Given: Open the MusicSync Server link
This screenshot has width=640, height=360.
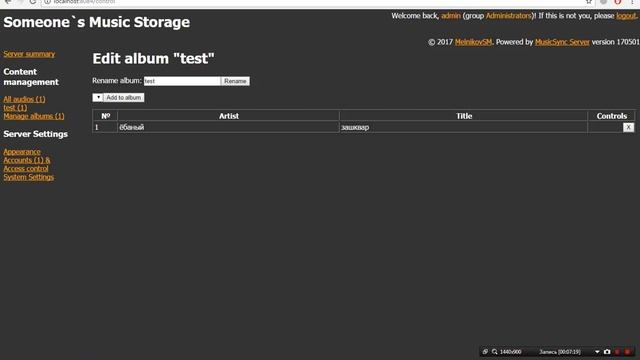Looking at the screenshot, I should coord(562,42).
